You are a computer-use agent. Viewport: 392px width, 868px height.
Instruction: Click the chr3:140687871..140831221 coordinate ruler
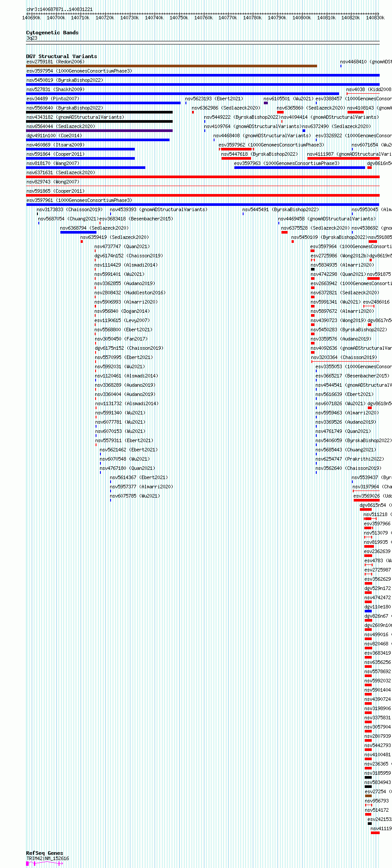pos(203,15)
